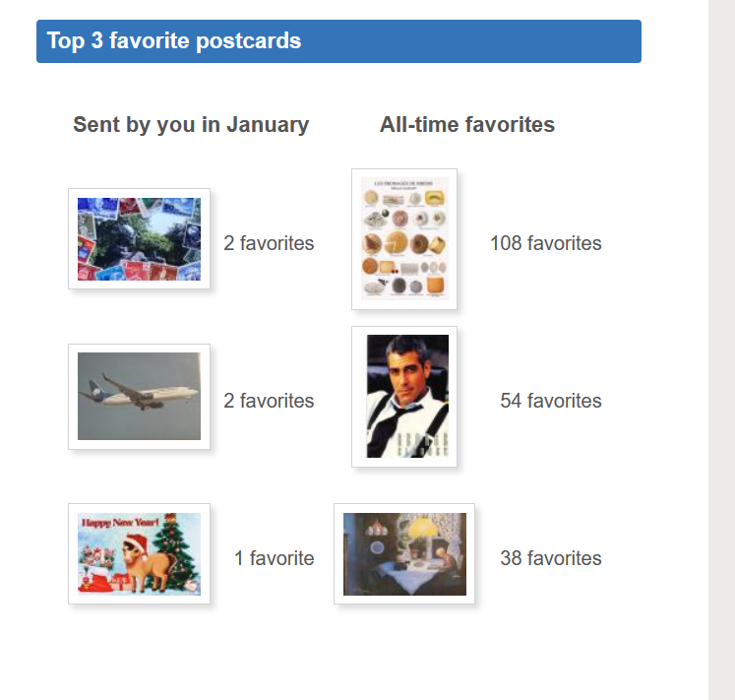The height and width of the screenshot is (700, 735).
Task: Click the "38 favorites" count
Action: pyautogui.click(x=551, y=558)
